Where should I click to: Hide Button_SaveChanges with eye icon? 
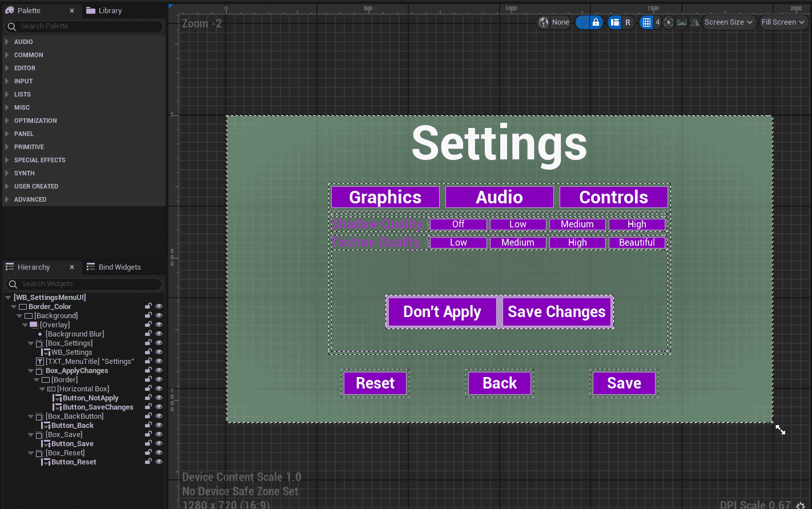point(159,407)
